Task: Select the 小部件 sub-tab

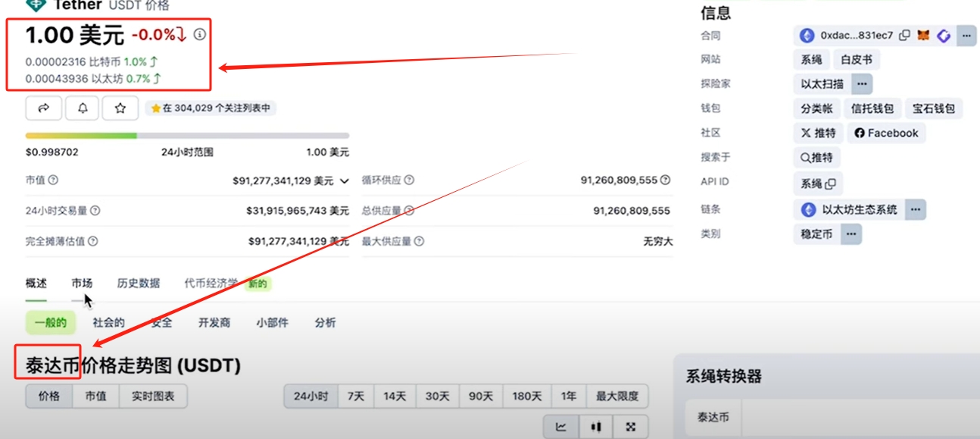Action: [272, 323]
